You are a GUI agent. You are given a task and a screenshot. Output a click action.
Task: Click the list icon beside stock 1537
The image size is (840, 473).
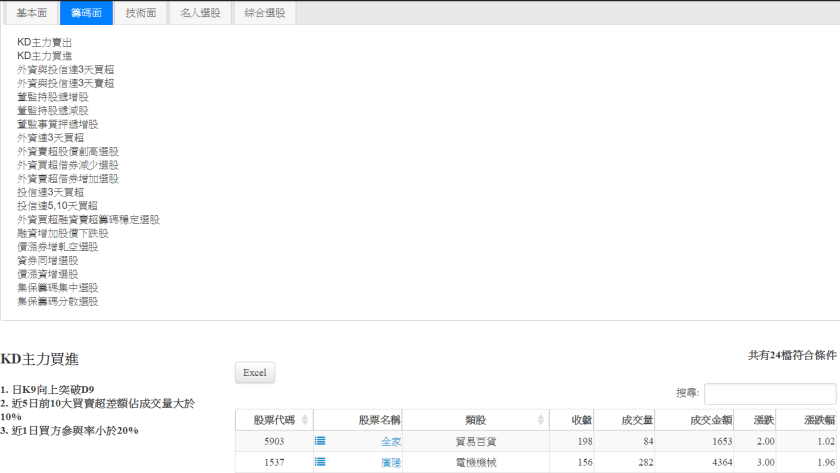point(320,461)
